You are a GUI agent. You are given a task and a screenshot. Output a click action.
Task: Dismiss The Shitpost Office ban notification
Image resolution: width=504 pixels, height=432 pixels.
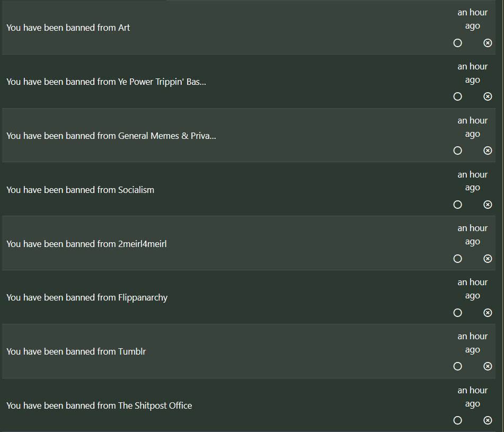(x=488, y=420)
